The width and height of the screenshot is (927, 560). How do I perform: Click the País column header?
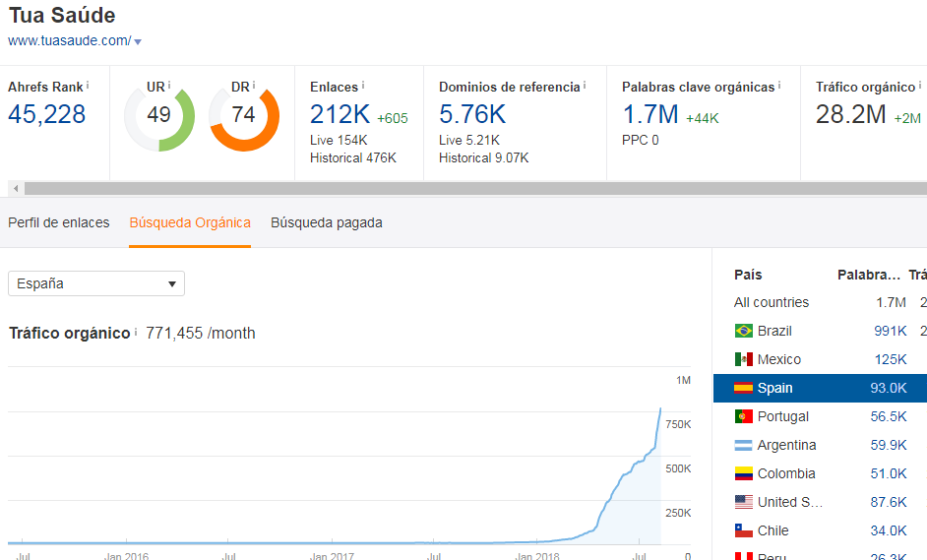coord(748,275)
